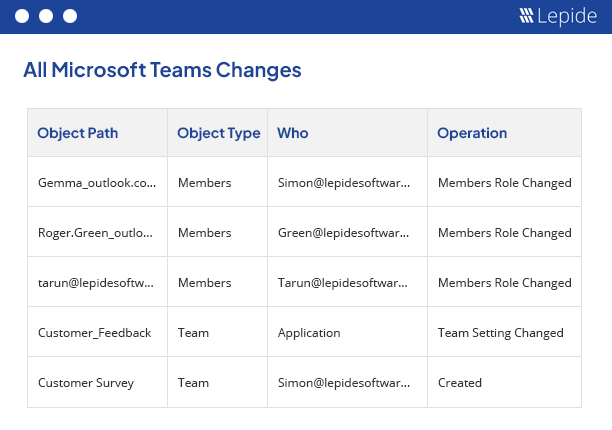Screen dimensions: 612x430
Task: Click the All Microsoft Teams Changes title
Action: [162, 70]
